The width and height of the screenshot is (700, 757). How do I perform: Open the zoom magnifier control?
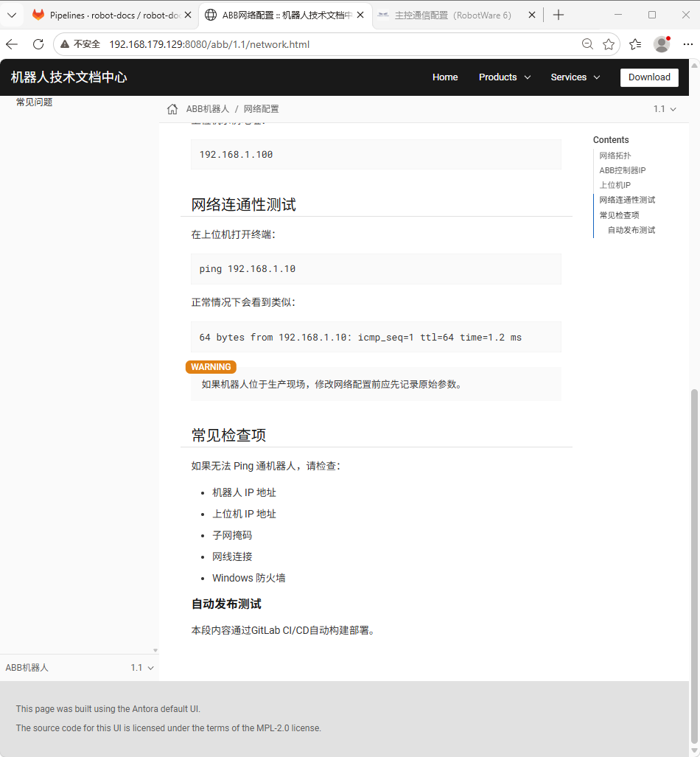(x=587, y=44)
